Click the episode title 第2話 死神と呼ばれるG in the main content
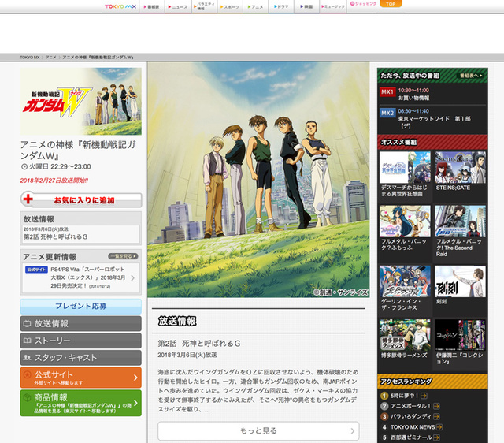 (199, 344)
